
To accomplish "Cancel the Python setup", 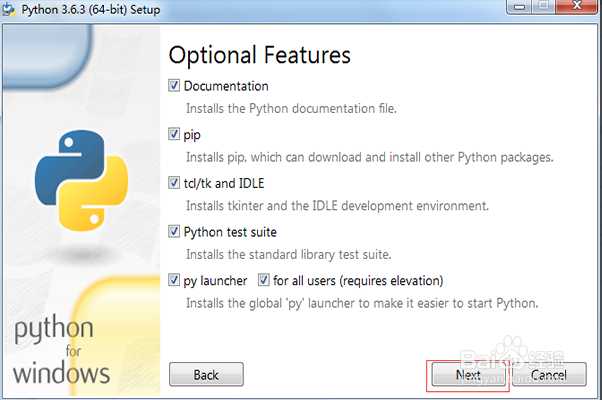I will tap(549, 375).
